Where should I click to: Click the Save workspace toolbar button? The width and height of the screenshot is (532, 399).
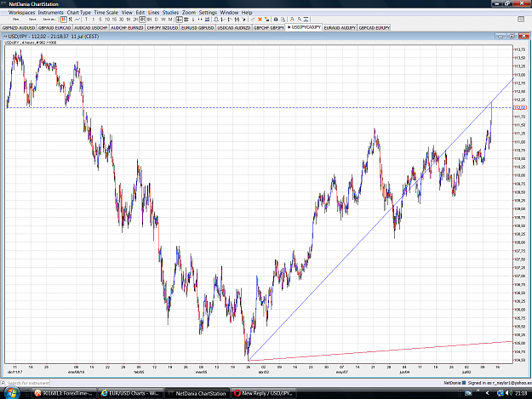(x=32, y=20)
